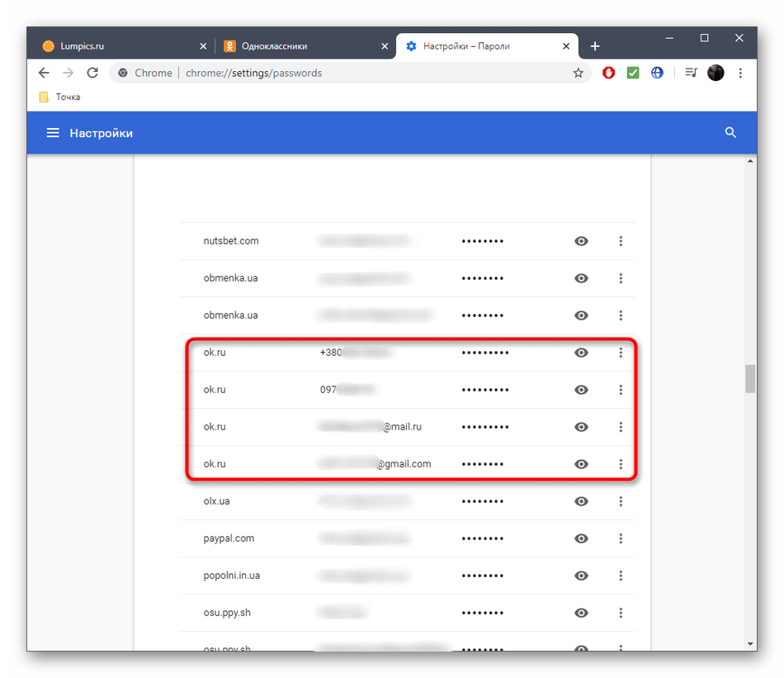The height and width of the screenshot is (678, 784).
Task: Open more actions for popolni.in.ua entry
Action: point(621,576)
